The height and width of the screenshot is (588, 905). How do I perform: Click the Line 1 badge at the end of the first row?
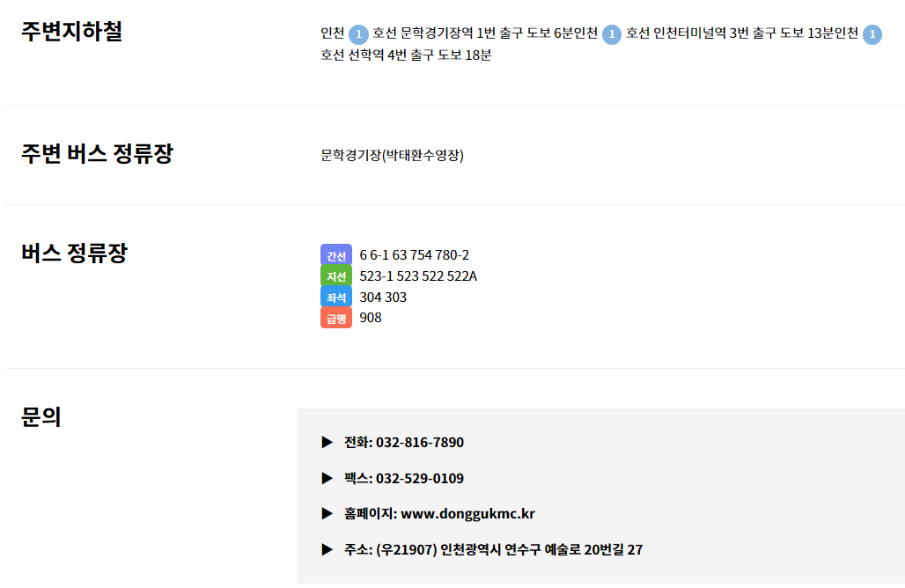(x=872, y=34)
